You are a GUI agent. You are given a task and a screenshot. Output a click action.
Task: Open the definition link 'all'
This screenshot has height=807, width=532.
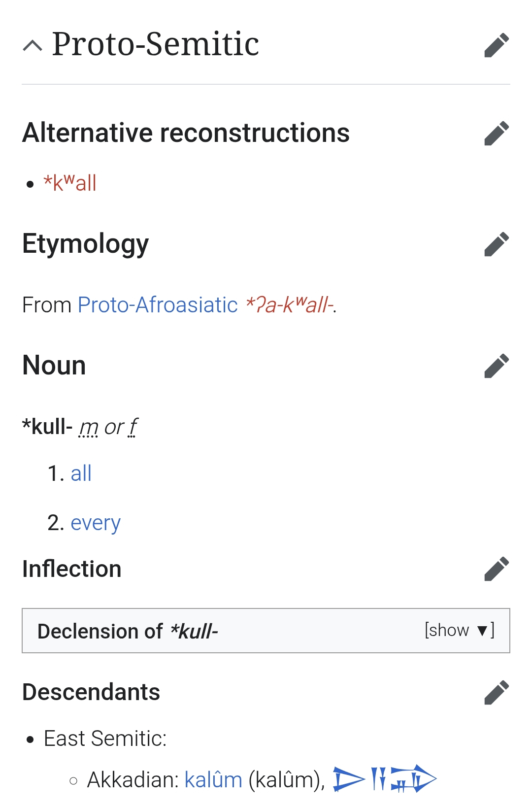pos(81,473)
